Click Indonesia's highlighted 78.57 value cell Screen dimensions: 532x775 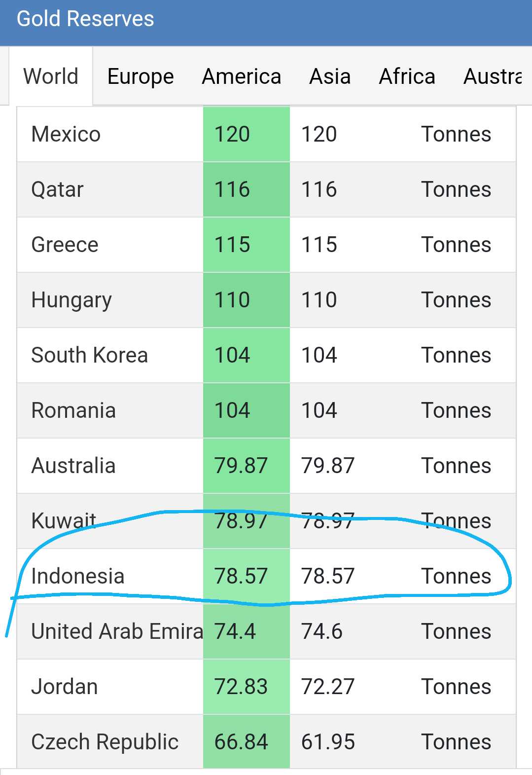(241, 576)
